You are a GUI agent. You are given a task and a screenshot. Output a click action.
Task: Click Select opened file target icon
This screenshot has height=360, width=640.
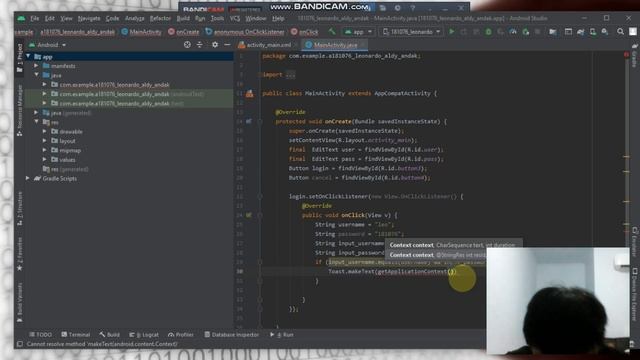pos(187,44)
